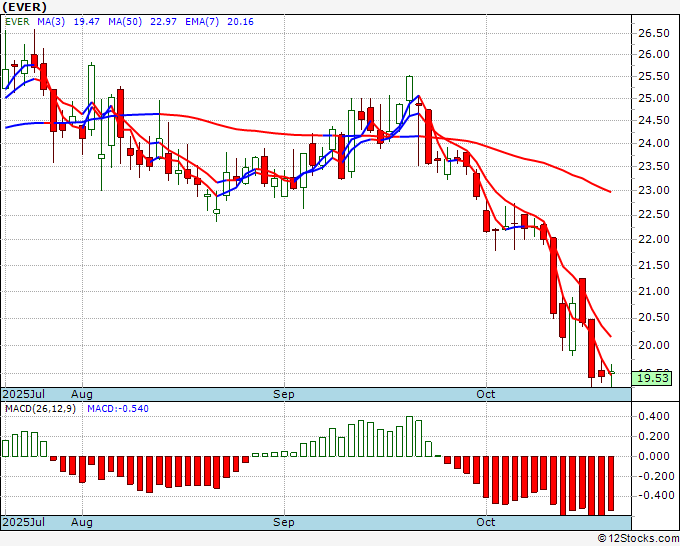
Task: Click the 26.00 price axis label
Action: [x=654, y=55]
